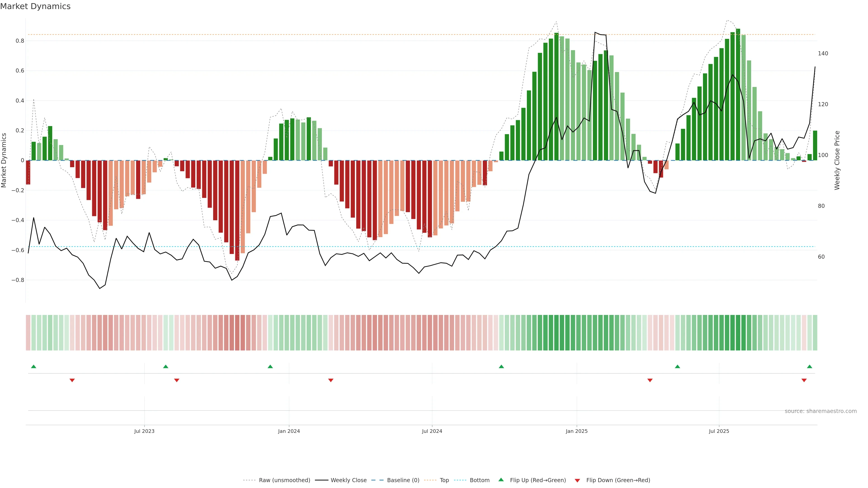Click the Flip Up legend triangle icon
868x488 pixels.
click(501, 480)
